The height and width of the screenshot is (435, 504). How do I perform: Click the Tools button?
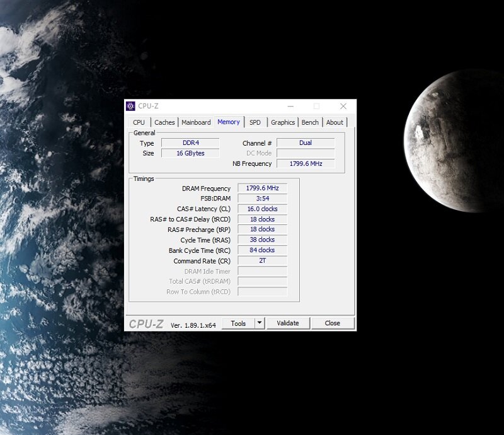(238, 323)
